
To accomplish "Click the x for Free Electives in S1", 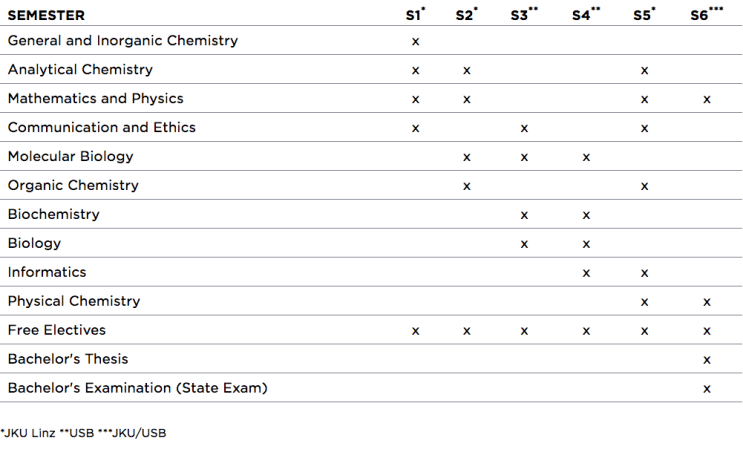I will pos(415,331).
